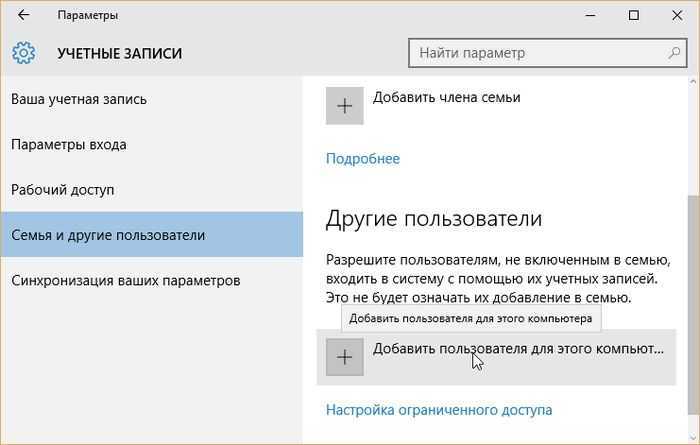Select "Рабочий доступ" in sidebar
700x445 pixels.
pos(151,190)
